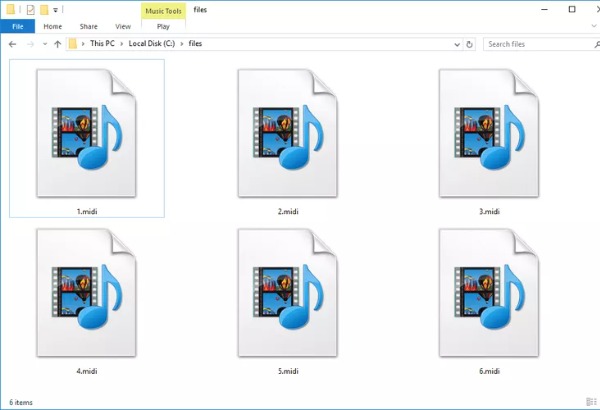Click the Music Tools contextual tab
Screen dimensions: 600x410
(163, 11)
